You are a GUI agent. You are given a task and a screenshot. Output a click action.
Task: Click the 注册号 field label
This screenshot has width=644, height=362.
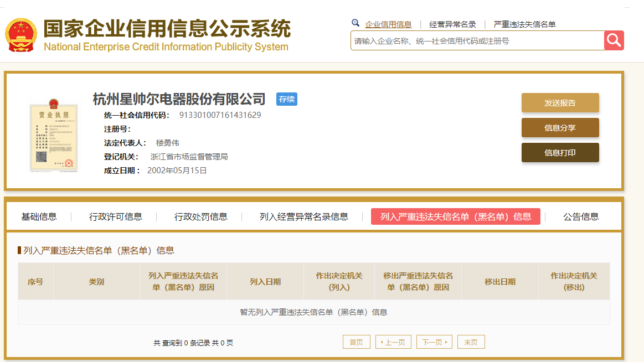point(117,129)
